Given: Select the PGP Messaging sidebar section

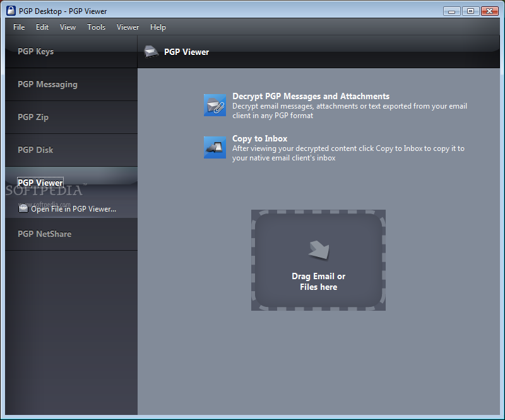Looking at the screenshot, I should click(71, 85).
